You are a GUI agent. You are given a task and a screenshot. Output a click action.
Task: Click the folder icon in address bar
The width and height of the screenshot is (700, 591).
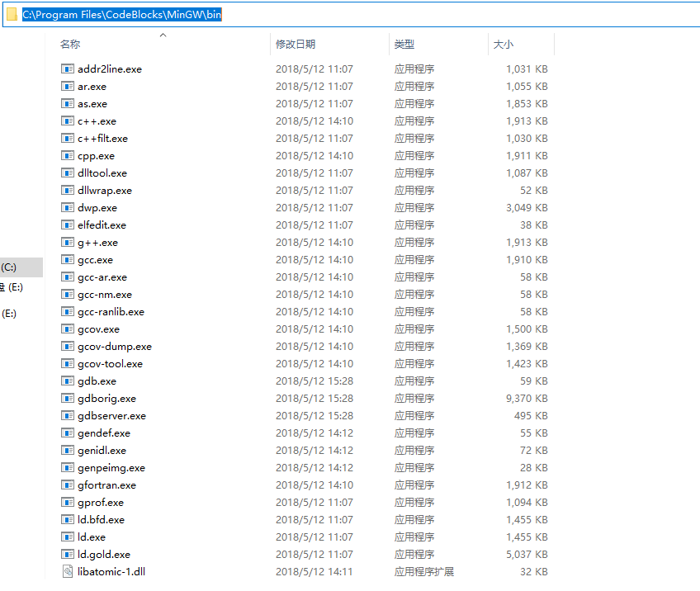[12, 15]
